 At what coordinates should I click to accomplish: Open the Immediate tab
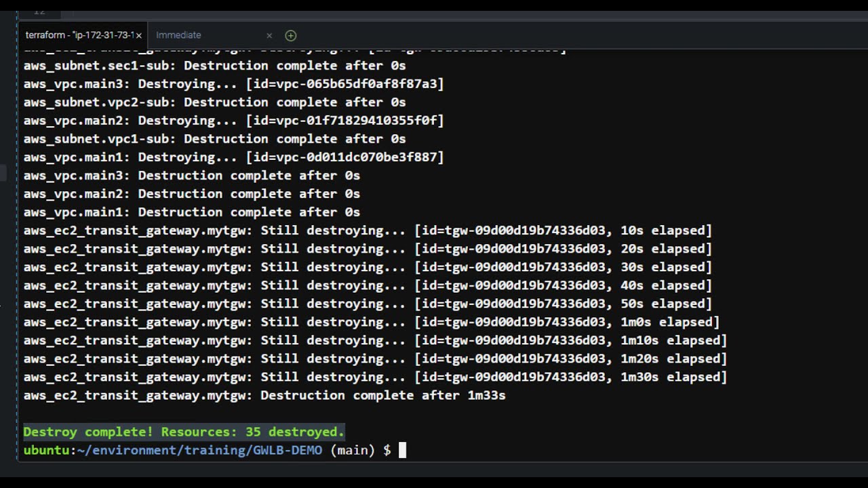pyautogui.click(x=178, y=35)
